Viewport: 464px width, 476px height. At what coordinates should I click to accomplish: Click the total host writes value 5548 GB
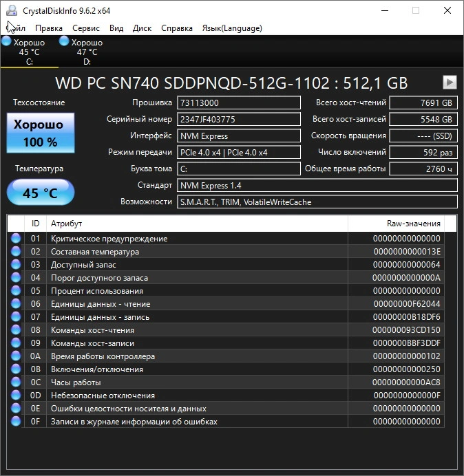tap(423, 119)
